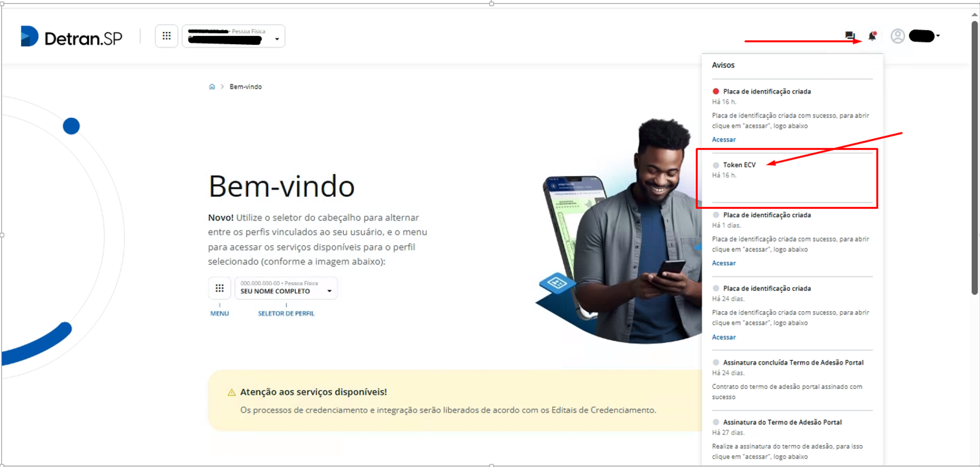Click the MENU label
Screen dimensions: 980x467
219,314
